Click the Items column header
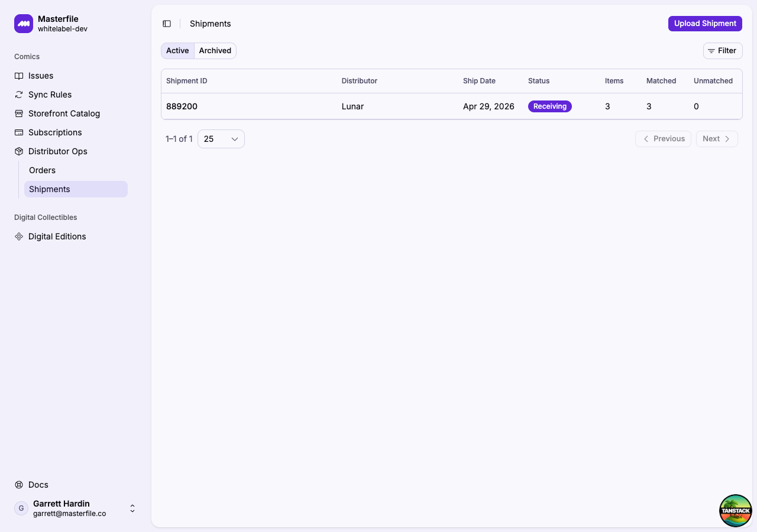This screenshot has width=757, height=532. 614,81
